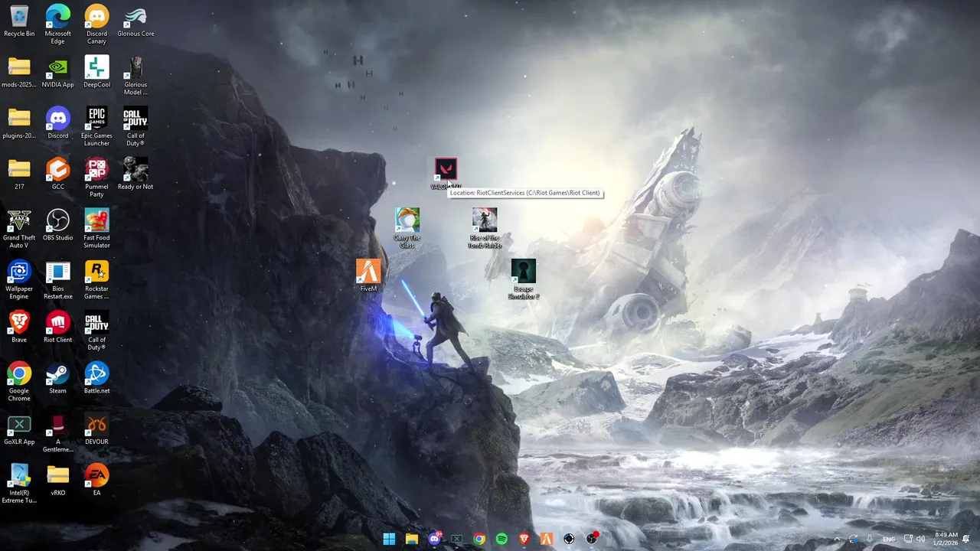
Task: Select the Steam desktop shortcut
Action: (x=58, y=378)
